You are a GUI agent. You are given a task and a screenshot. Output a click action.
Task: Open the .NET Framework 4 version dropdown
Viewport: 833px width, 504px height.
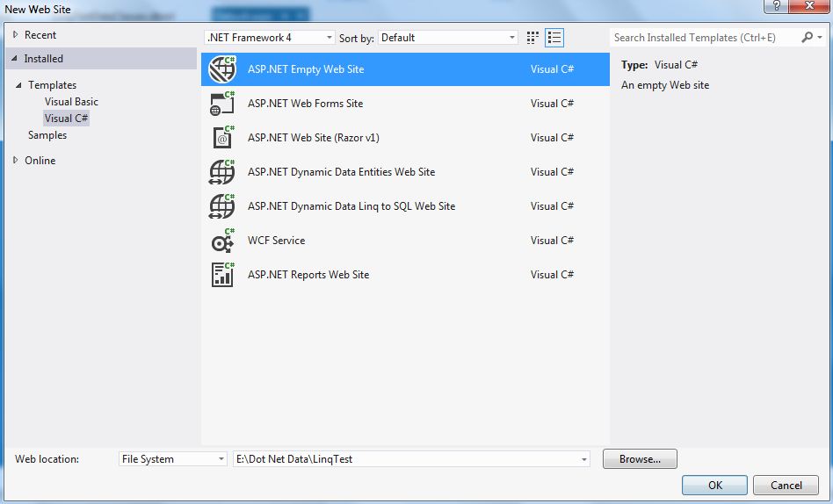click(270, 38)
